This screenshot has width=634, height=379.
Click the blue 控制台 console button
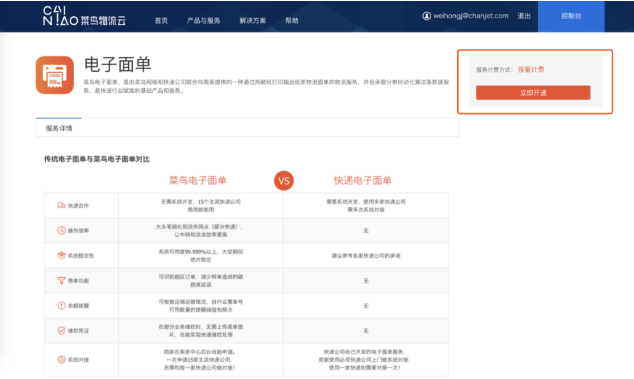point(571,16)
